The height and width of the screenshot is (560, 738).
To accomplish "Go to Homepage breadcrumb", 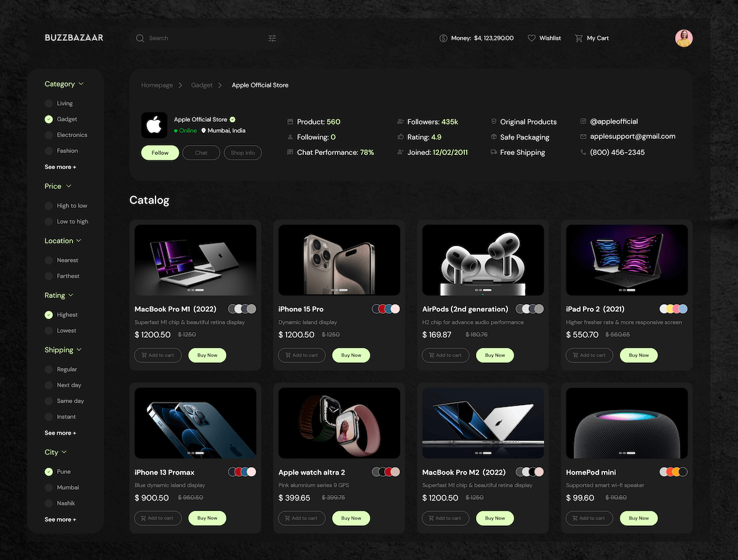I will [x=157, y=85].
